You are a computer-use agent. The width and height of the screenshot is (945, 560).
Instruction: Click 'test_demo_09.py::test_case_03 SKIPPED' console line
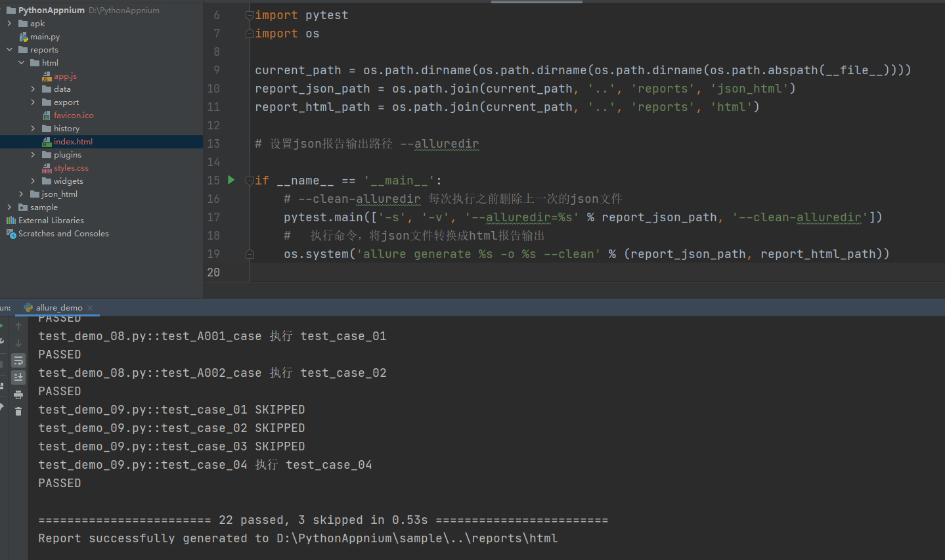coord(171,446)
